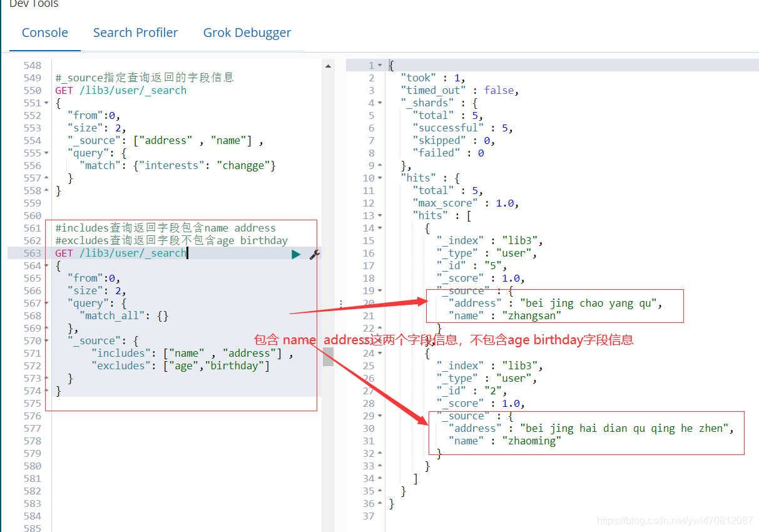Click the match interests changge line
The height and width of the screenshot is (532, 759).
pyautogui.click(x=178, y=165)
